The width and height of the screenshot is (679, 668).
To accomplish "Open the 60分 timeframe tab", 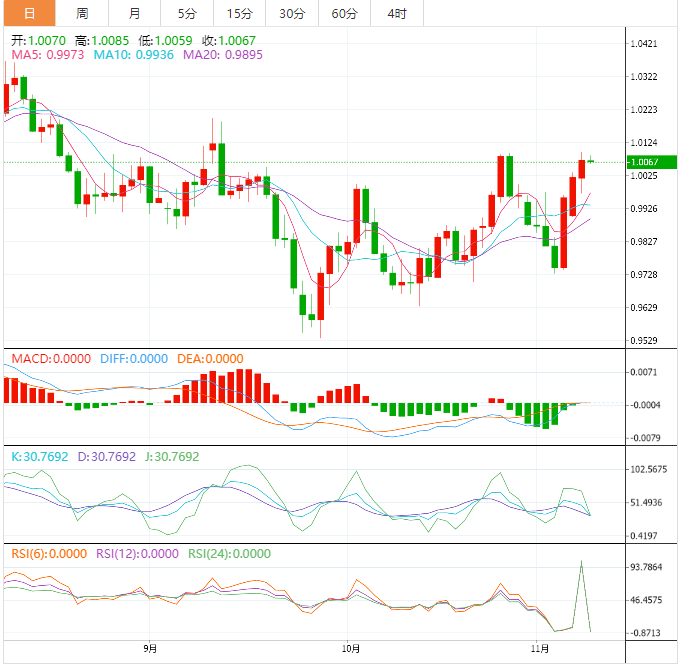I will click(344, 13).
